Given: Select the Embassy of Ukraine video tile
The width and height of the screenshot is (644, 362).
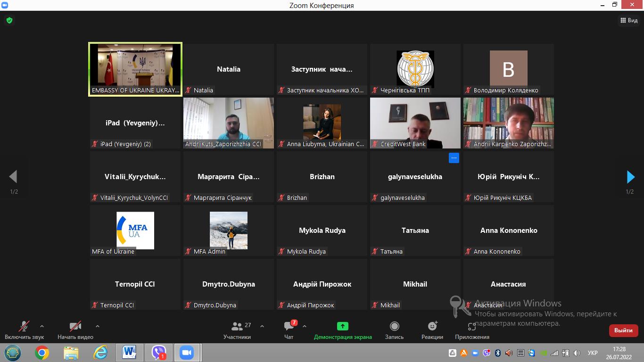Looking at the screenshot, I should [x=135, y=69].
